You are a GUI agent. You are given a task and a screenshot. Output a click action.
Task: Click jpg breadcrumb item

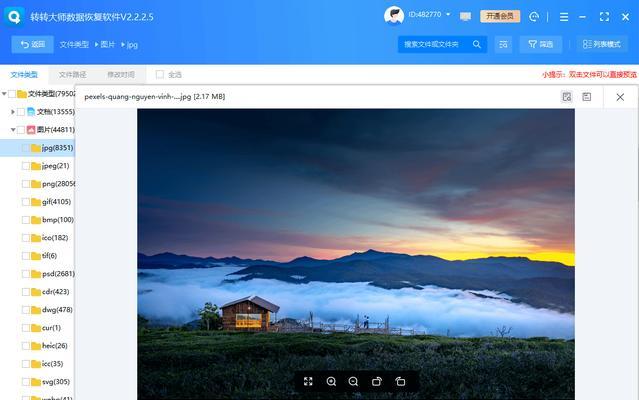(x=132, y=45)
